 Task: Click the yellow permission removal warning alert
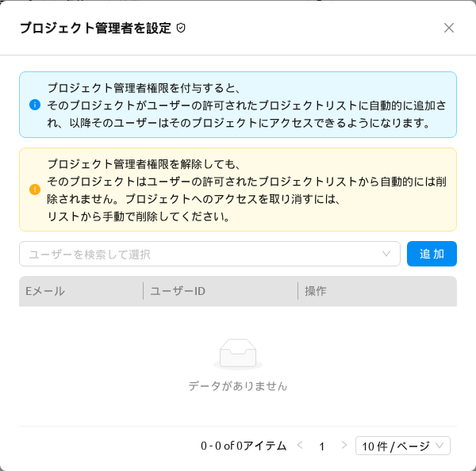click(x=238, y=190)
